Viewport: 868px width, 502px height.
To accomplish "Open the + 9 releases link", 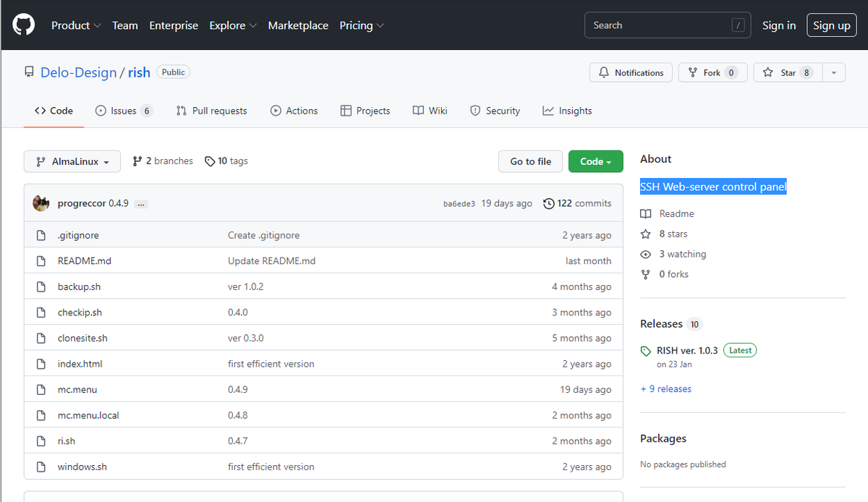I will tap(665, 389).
